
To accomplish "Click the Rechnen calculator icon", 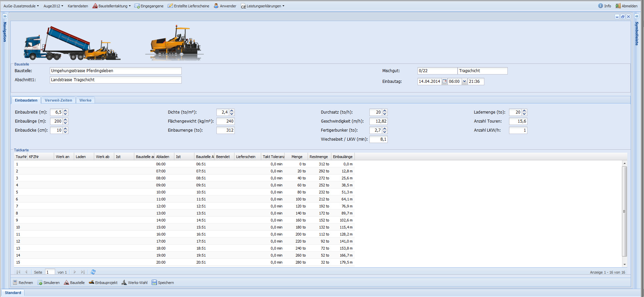I will pyautogui.click(x=15, y=283).
